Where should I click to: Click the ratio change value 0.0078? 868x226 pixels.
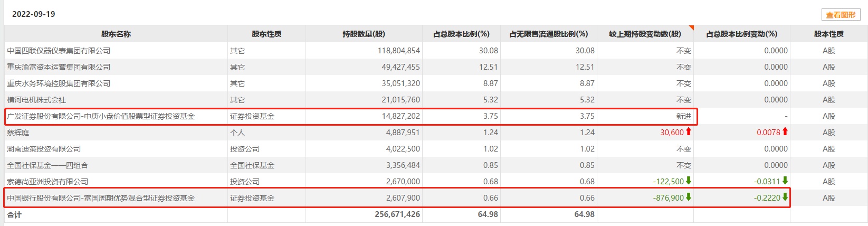tap(768, 133)
